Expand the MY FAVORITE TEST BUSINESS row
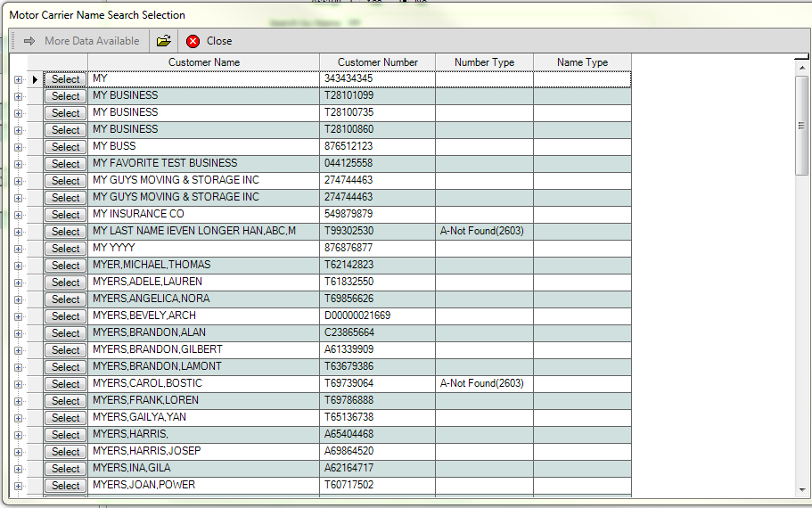Image resolution: width=812 pixels, height=508 pixels. [18, 164]
